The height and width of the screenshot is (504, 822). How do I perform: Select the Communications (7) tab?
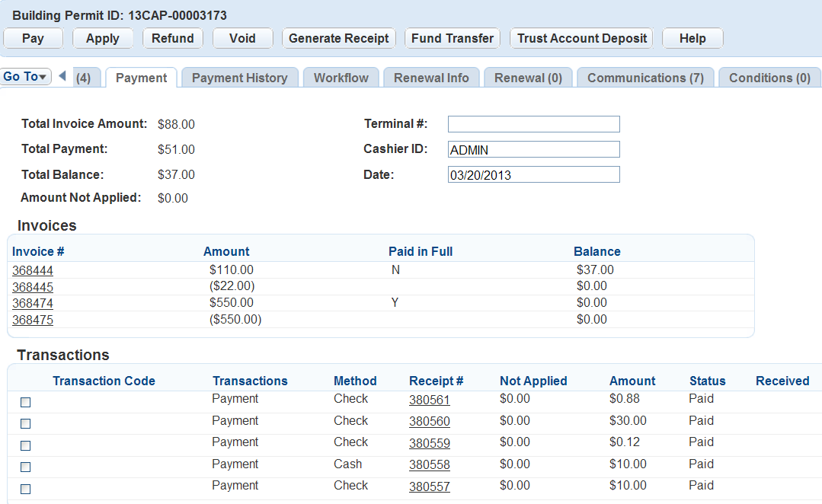click(x=644, y=78)
